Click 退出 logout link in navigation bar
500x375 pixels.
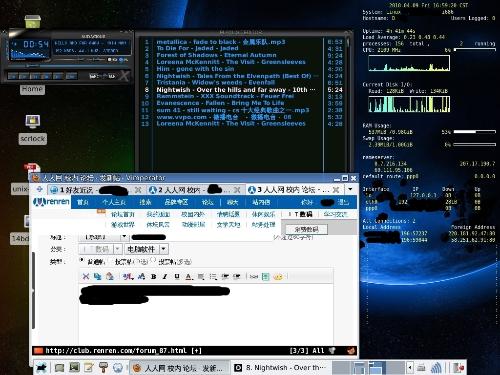tap(343, 202)
